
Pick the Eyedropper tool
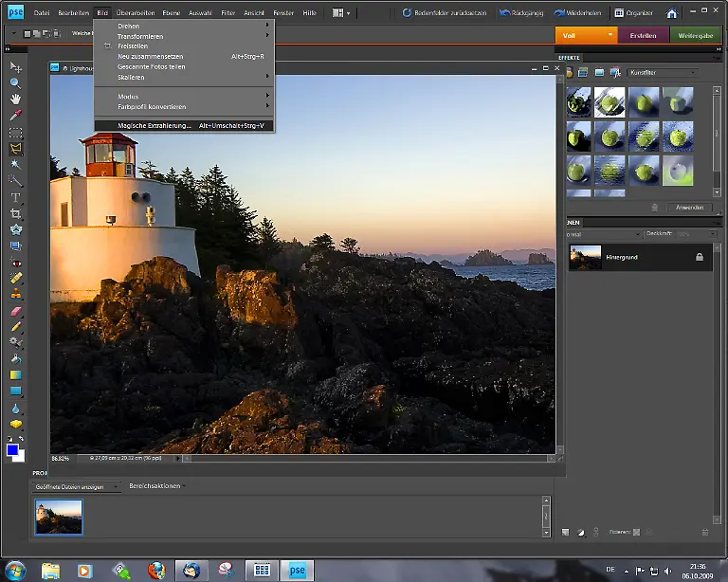(16, 116)
